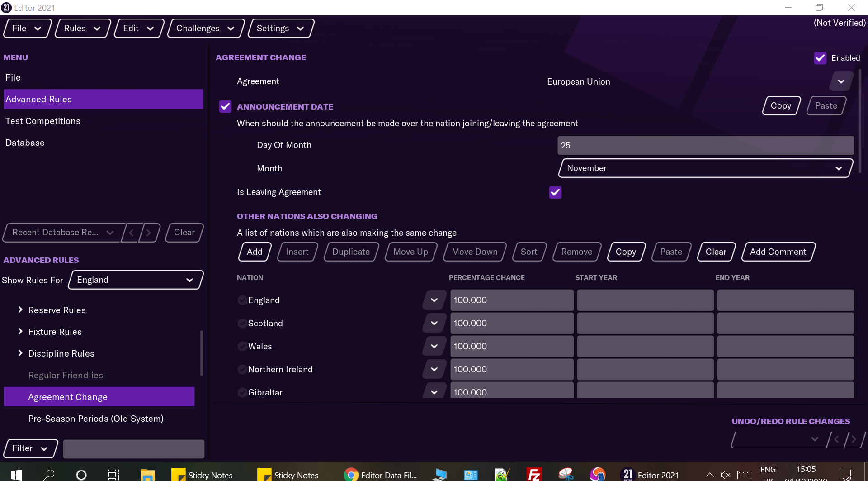This screenshot has height=481, width=868.
Task: Click the muted volume icon in system tray
Action: [x=725, y=475]
